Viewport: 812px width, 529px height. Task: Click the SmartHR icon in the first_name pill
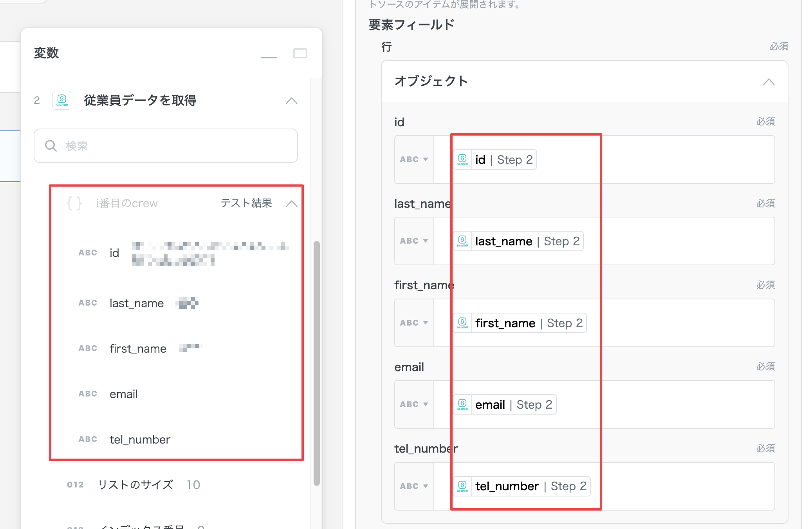[x=462, y=323]
